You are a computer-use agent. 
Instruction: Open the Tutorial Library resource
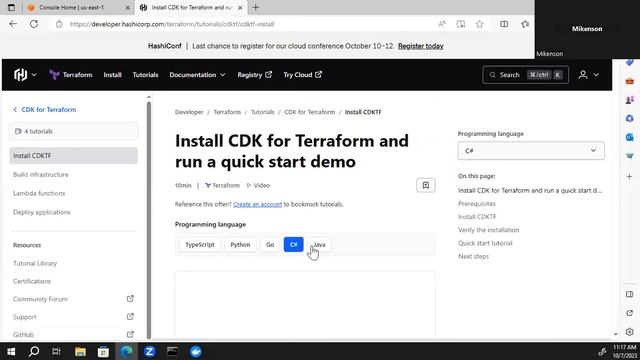click(x=35, y=263)
